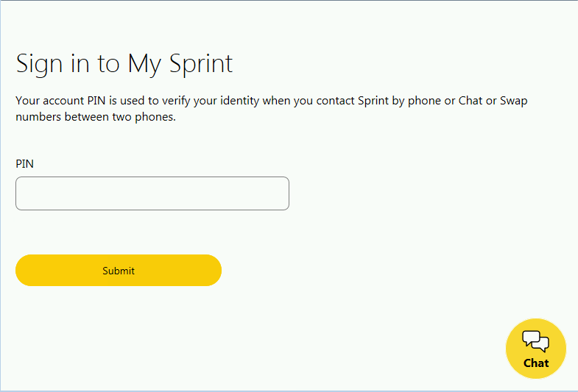The height and width of the screenshot is (392, 578).
Task: Focus the empty PIN text box
Action: pos(152,193)
